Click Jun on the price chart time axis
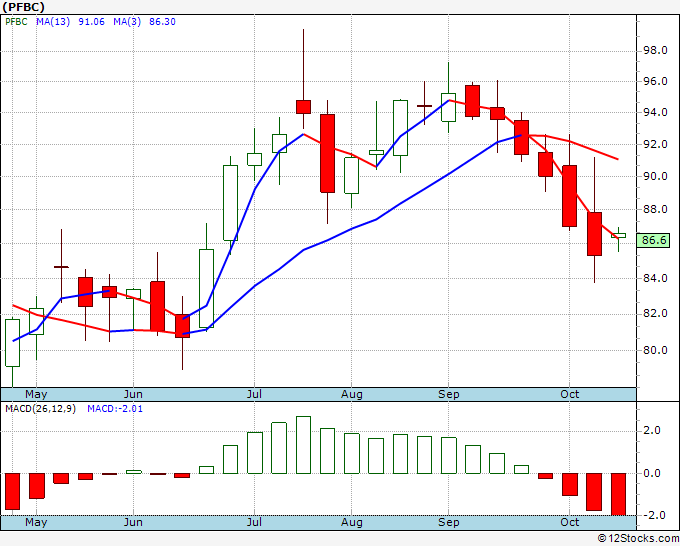 (x=133, y=394)
